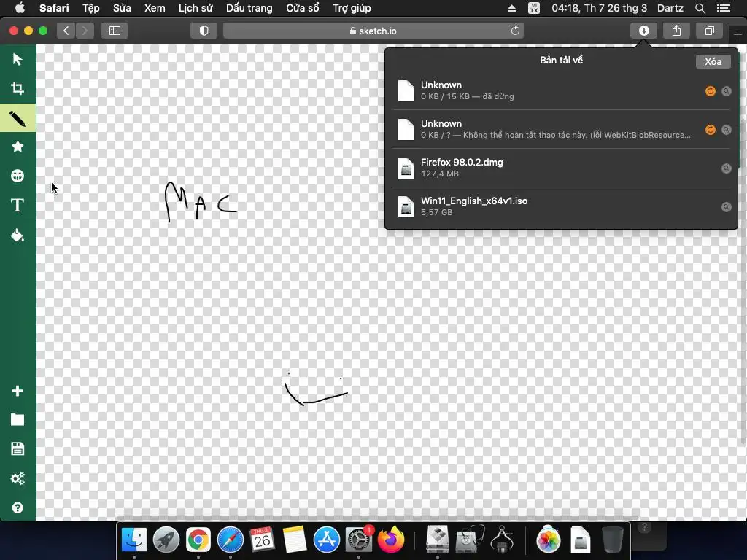
Task: Click the floppy disk Save icon
Action: coord(18,448)
